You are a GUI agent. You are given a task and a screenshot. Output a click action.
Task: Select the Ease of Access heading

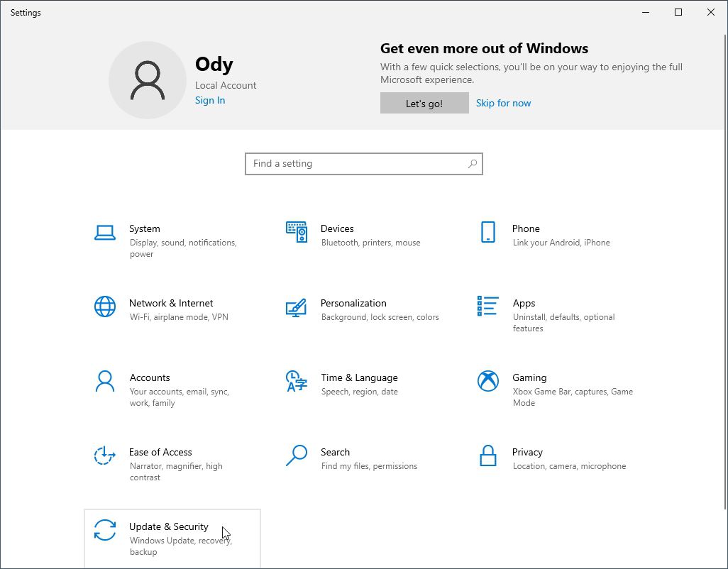160,452
